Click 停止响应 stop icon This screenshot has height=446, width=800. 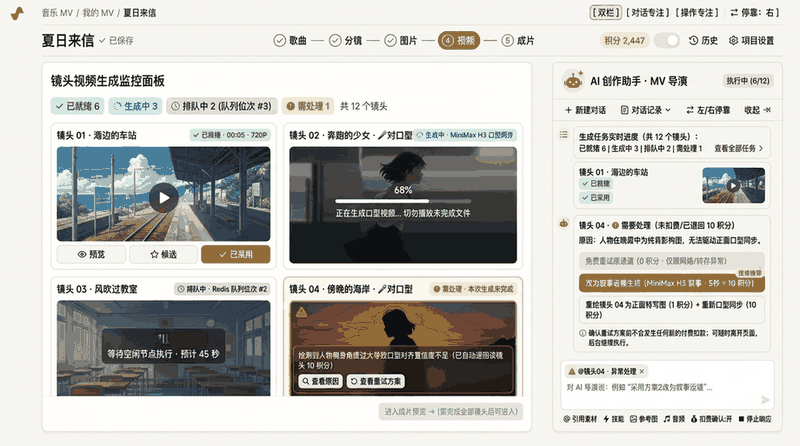point(755,419)
